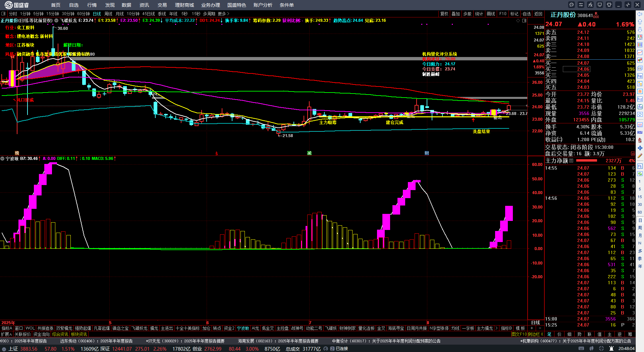Open the candlestick chart icon in right sidebar
644x352 pixels.
[x=640, y=60]
